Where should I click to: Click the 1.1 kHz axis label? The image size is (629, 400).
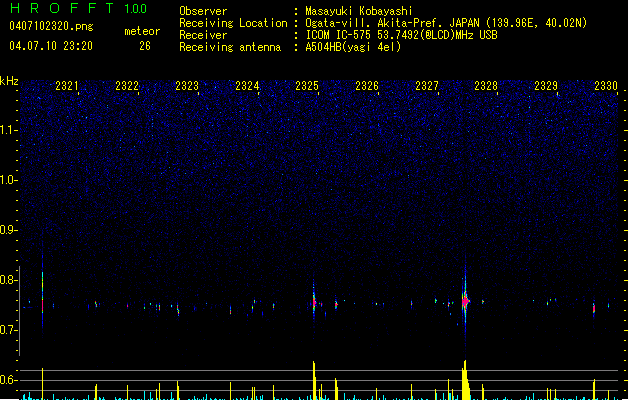(9, 130)
